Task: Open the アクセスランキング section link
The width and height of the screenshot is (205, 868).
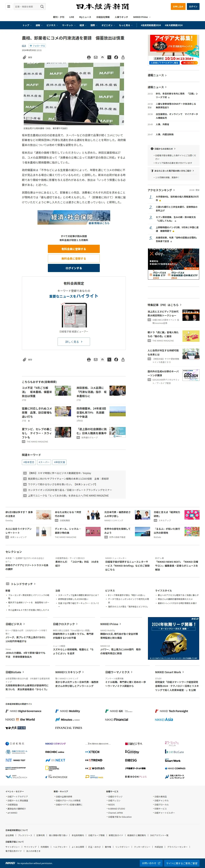Action: (161, 190)
